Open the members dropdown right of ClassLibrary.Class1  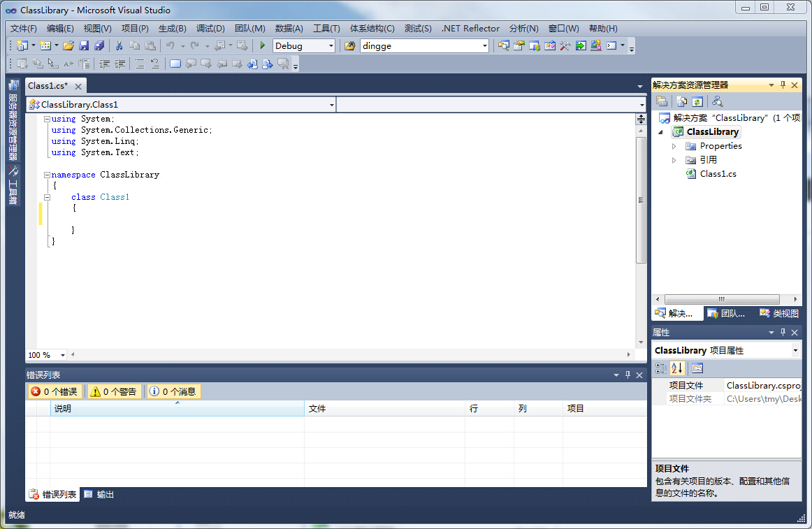641,105
